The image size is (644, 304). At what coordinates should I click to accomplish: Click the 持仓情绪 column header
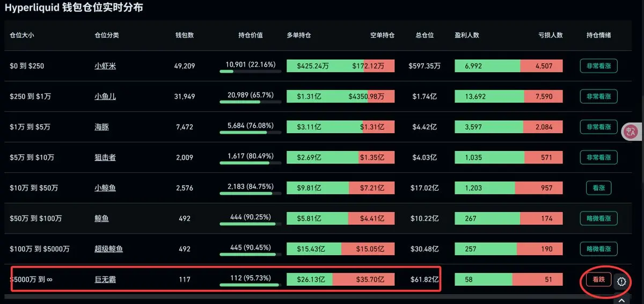point(598,35)
